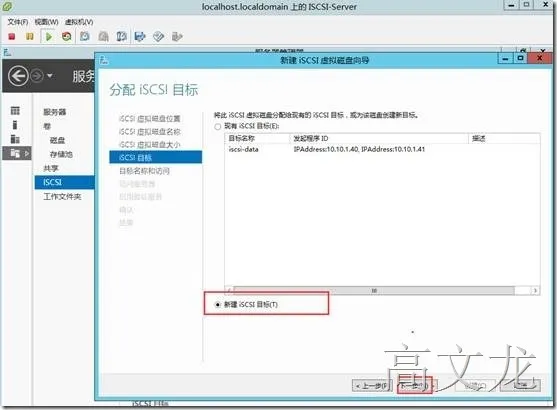The width and height of the screenshot is (557, 410).
Task: Click the IPAddress:10.10.1.40 initiator cell
Action: click(359, 149)
